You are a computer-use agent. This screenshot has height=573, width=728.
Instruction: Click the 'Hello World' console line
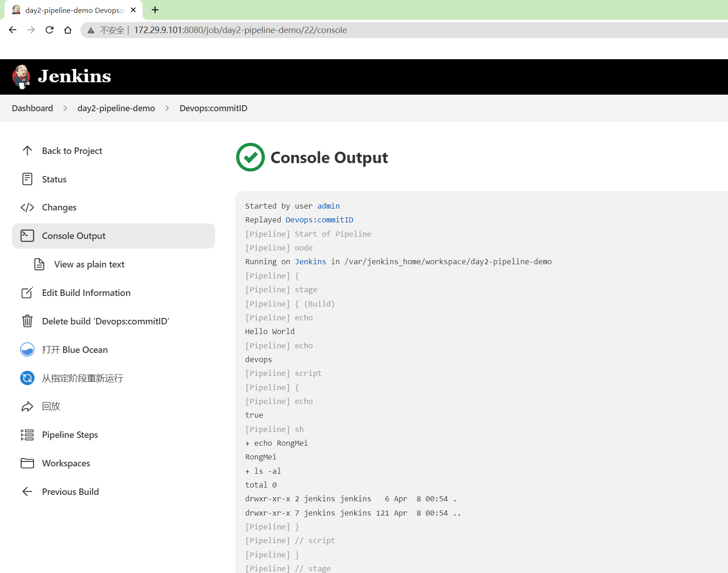coord(270,331)
